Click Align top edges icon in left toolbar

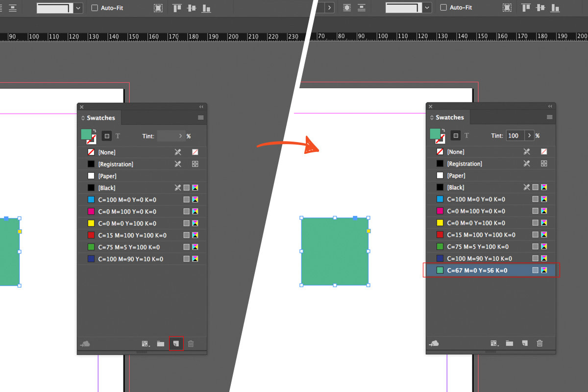[x=177, y=8]
